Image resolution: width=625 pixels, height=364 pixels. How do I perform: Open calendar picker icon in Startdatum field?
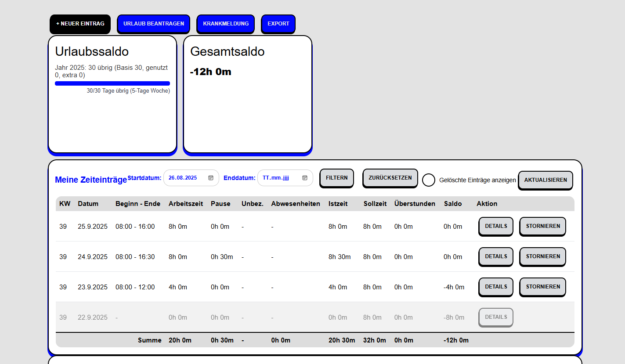click(x=211, y=178)
